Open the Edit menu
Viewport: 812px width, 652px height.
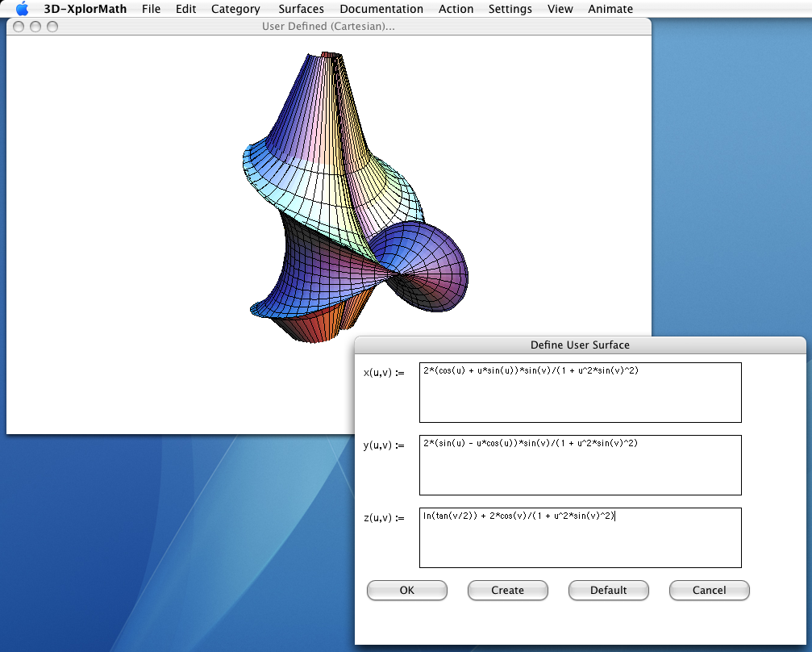pyautogui.click(x=186, y=9)
